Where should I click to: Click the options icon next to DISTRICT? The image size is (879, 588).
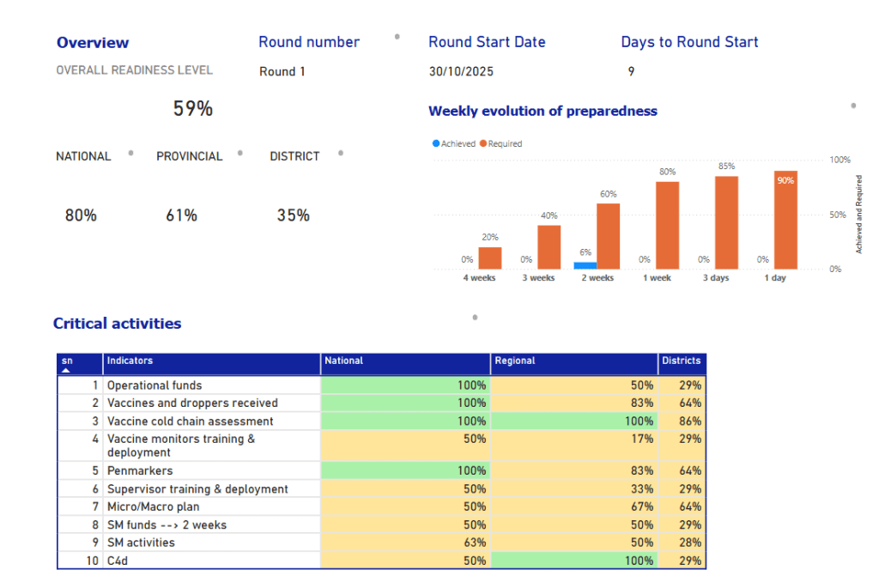(x=340, y=152)
